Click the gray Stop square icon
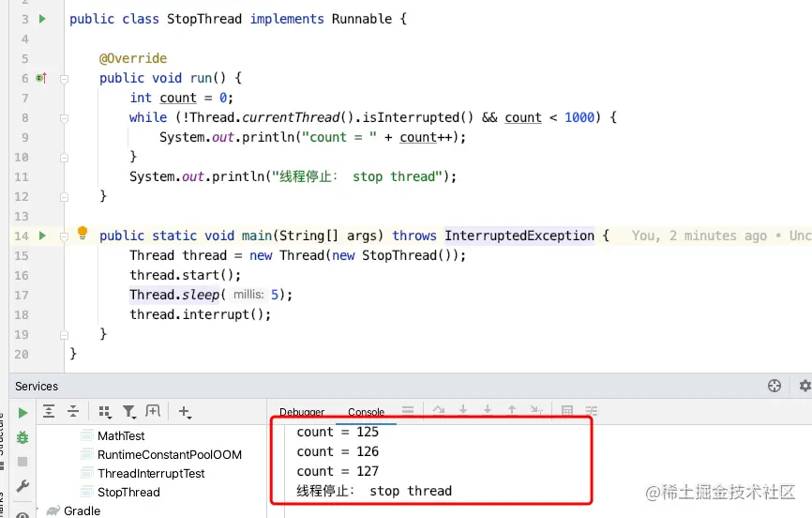 pos(23,462)
